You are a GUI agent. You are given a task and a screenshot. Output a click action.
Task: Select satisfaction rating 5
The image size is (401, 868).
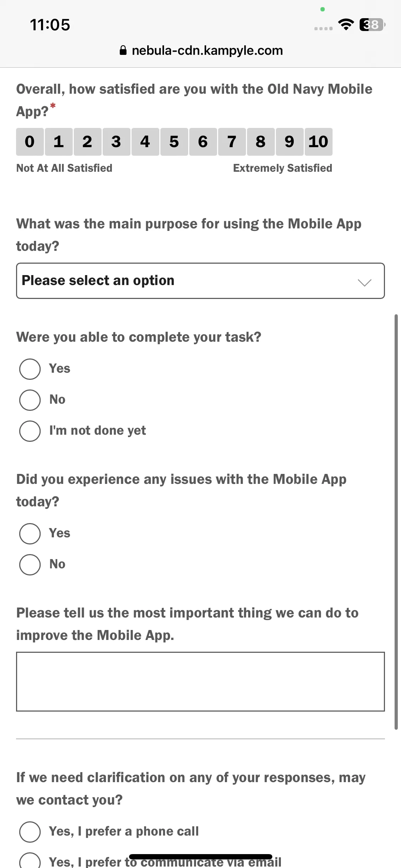point(174,142)
